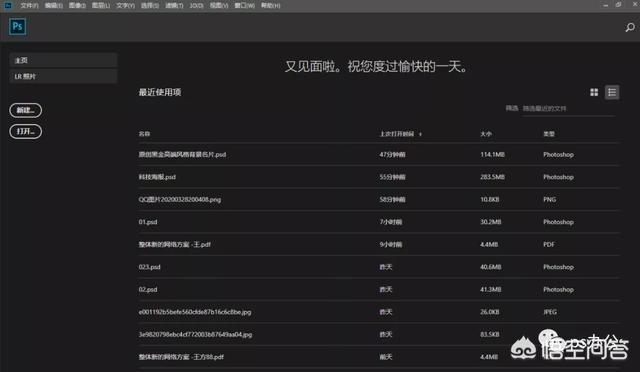Viewport: 640px width, 372px height.
Task: Click the small Ps icon in title bar
Action: pyautogui.click(x=7, y=5)
